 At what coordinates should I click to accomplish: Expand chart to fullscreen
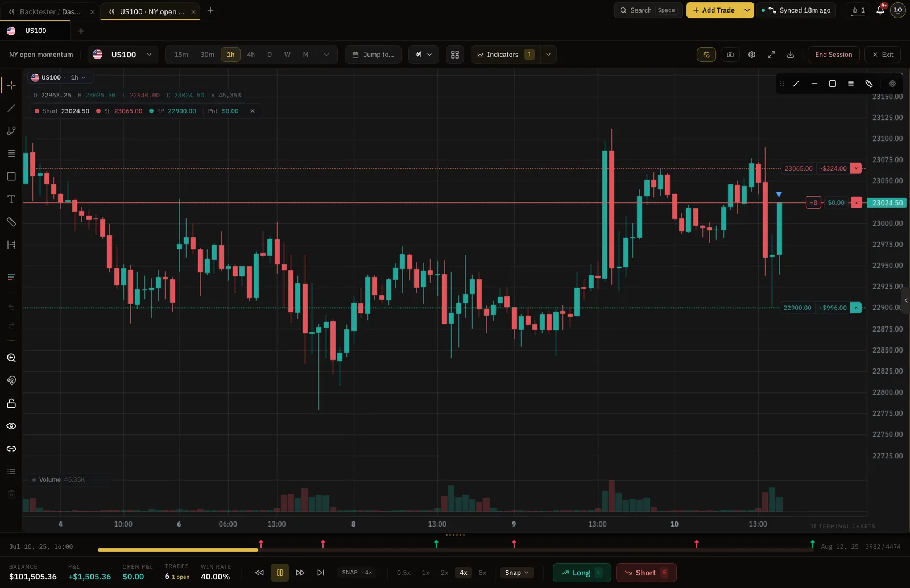[771, 55]
